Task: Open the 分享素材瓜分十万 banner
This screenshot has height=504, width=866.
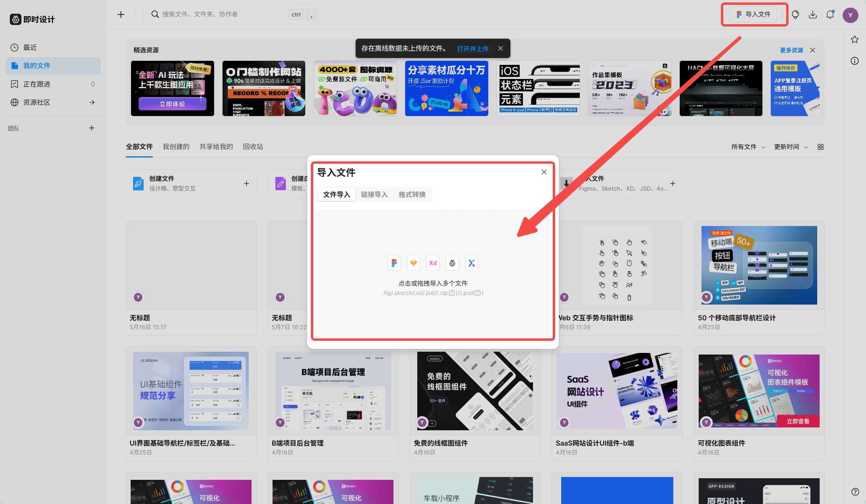Action: tap(447, 88)
